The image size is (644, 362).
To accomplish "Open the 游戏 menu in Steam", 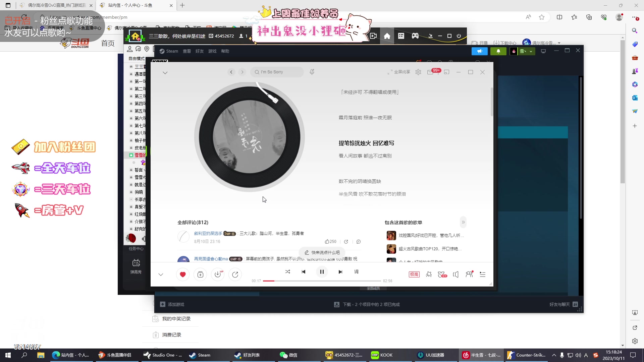I will pos(212,51).
